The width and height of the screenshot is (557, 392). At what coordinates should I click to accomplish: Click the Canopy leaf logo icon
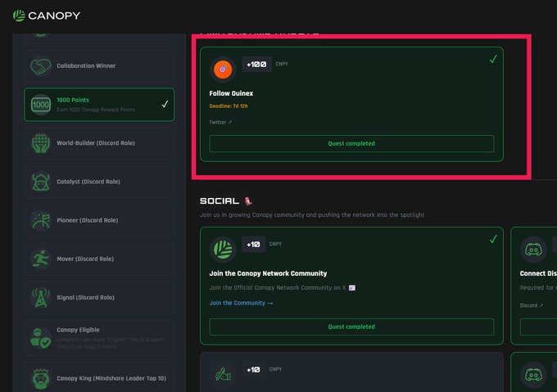coord(19,16)
